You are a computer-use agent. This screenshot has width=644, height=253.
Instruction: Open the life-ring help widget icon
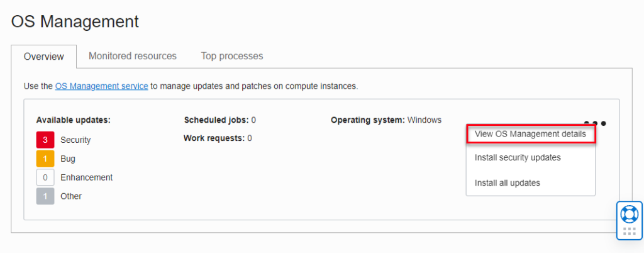pyautogui.click(x=629, y=214)
